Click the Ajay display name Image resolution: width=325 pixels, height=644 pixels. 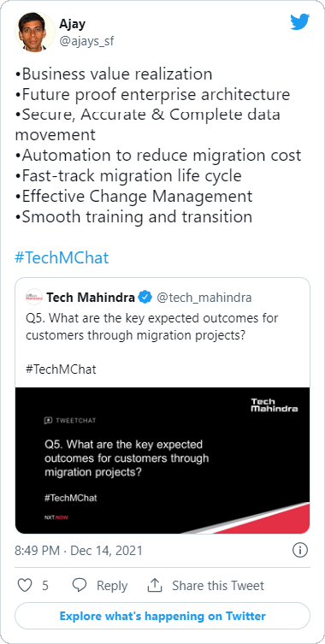click(72, 24)
